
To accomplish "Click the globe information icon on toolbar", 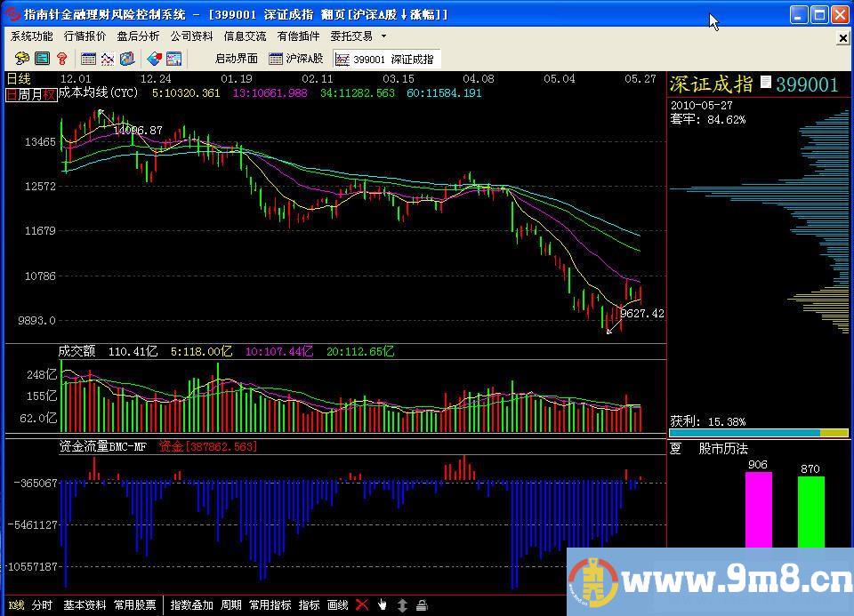I will click(125, 60).
